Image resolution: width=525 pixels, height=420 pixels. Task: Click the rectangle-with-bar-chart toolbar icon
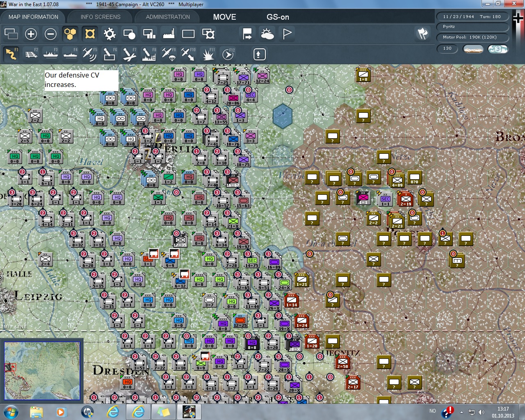click(x=149, y=34)
